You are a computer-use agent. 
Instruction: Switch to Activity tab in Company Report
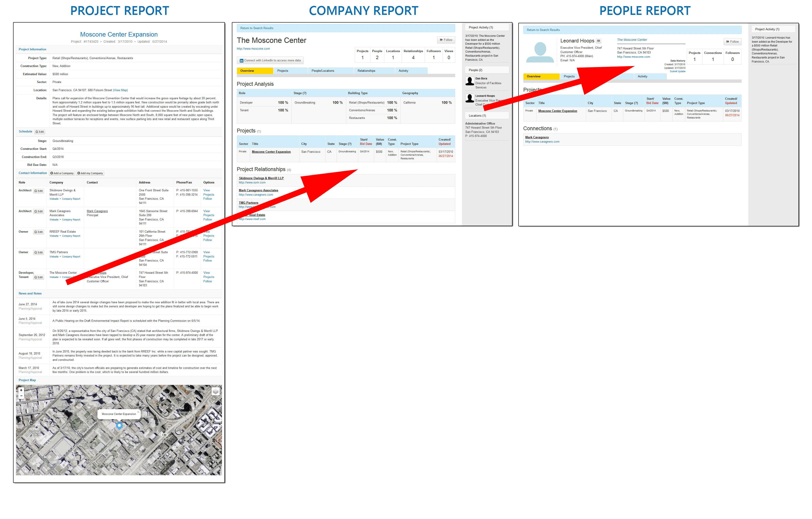click(411, 71)
